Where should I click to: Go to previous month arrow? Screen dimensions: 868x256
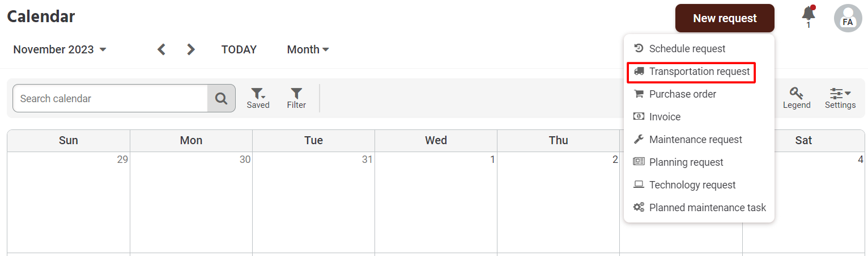click(161, 49)
